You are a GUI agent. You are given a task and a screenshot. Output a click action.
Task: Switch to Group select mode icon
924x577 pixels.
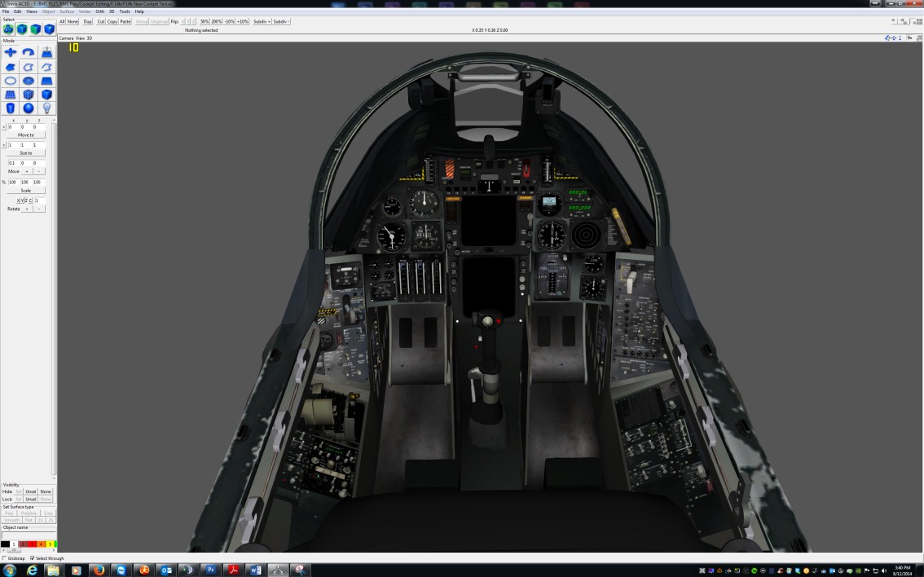pyautogui.click(x=8, y=29)
